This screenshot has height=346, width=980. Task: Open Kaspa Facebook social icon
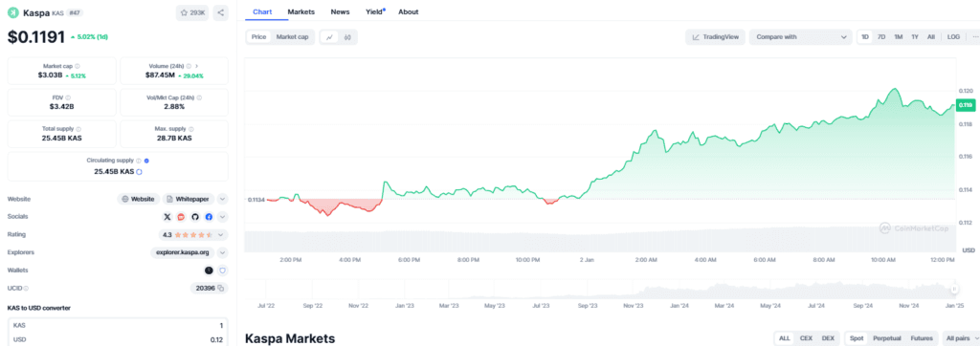(x=209, y=217)
